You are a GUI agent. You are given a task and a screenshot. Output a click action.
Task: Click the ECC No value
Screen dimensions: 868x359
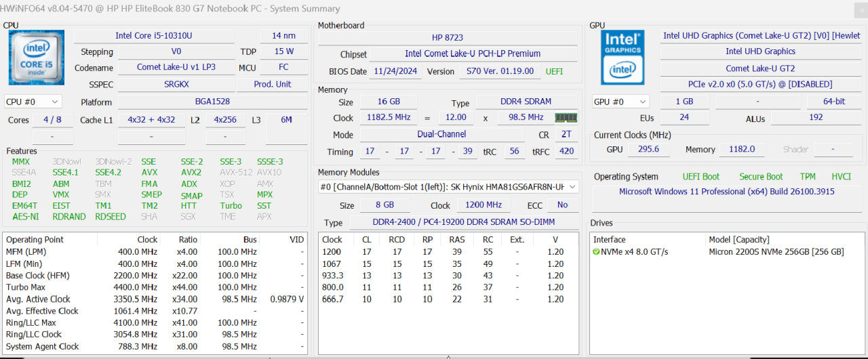click(x=562, y=205)
